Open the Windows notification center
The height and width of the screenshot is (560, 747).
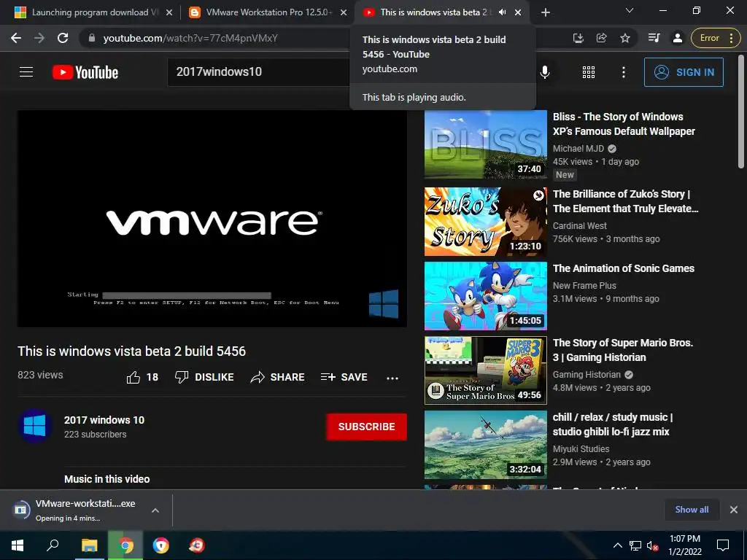point(723,545)
